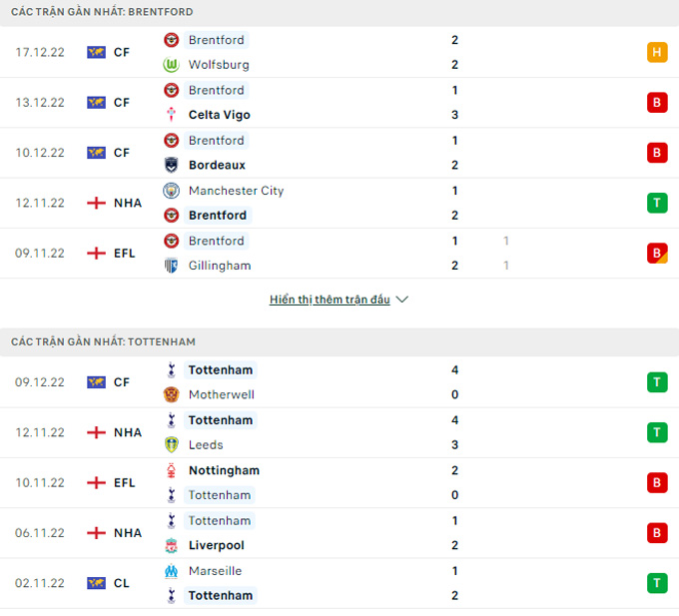Screen dimensions: 679x616
Task: Click the Manchester City club crest
Action: point(172,191)
